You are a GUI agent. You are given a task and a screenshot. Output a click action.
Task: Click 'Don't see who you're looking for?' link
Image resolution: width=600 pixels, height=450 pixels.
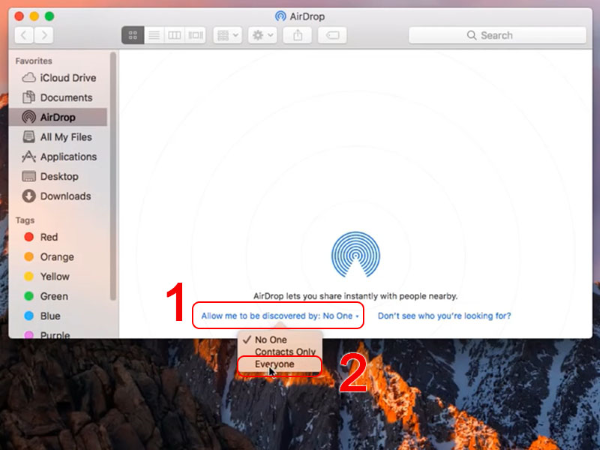[445, 315]
